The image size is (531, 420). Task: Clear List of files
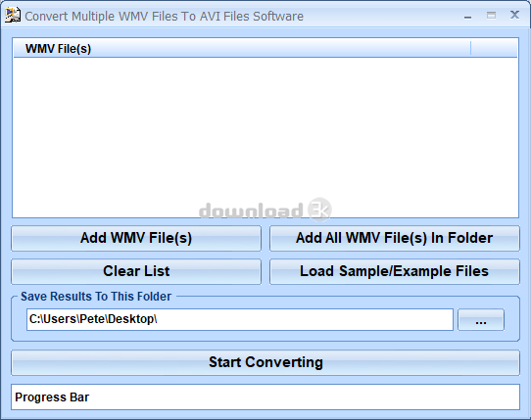(136, 271)
